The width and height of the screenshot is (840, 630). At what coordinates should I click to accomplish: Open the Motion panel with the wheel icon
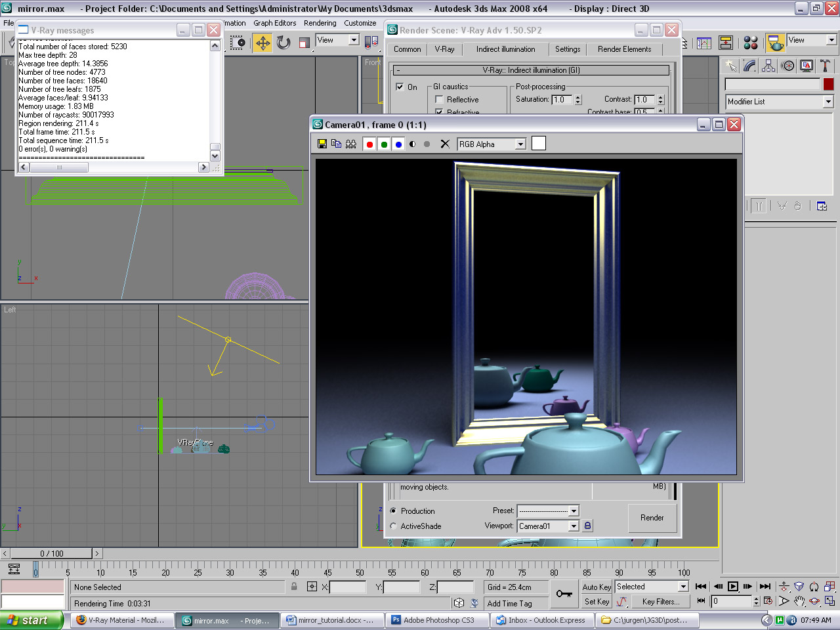click(x=787, y=66)
